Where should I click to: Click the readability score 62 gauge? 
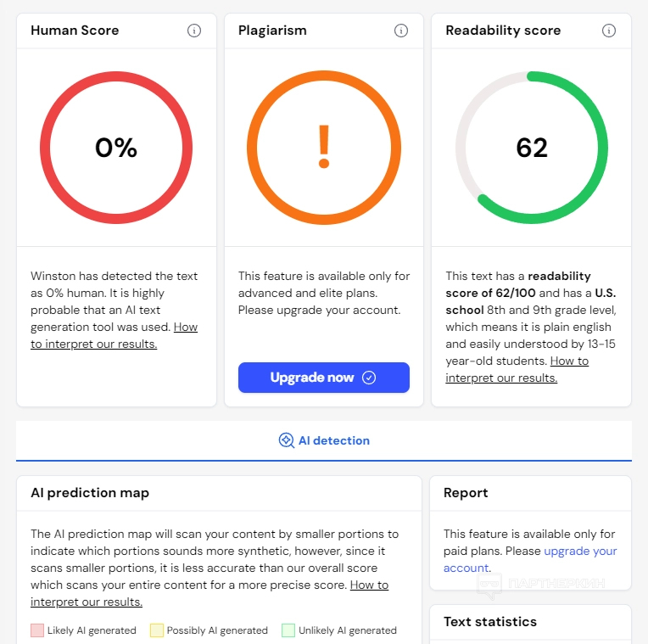click(x=532, y=148)
